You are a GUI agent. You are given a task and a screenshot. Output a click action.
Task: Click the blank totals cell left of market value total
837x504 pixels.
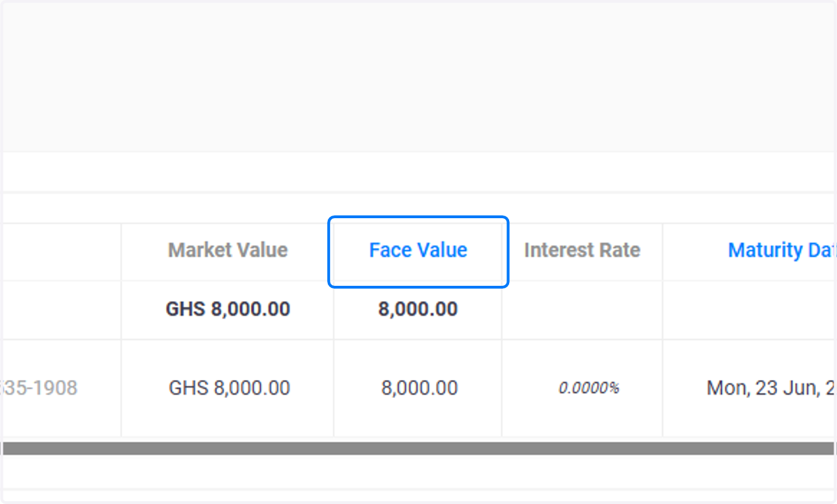click(x=61, y=310)
